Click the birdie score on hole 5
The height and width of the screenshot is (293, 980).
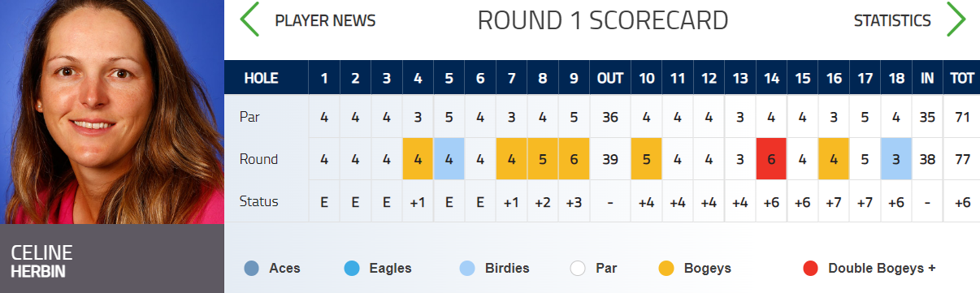[449, 158]
